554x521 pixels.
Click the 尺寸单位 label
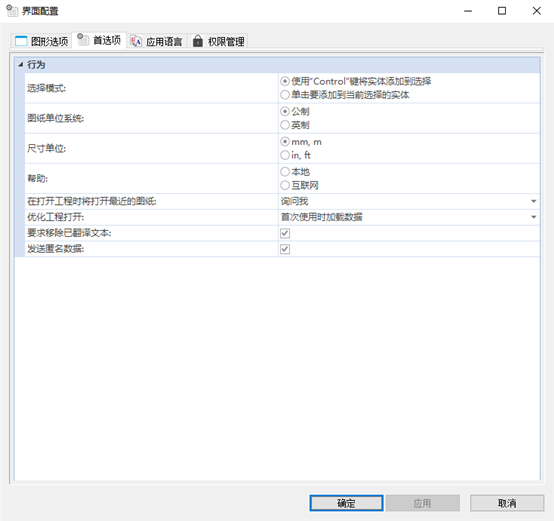pyautogui.click(x=47, y=148)
